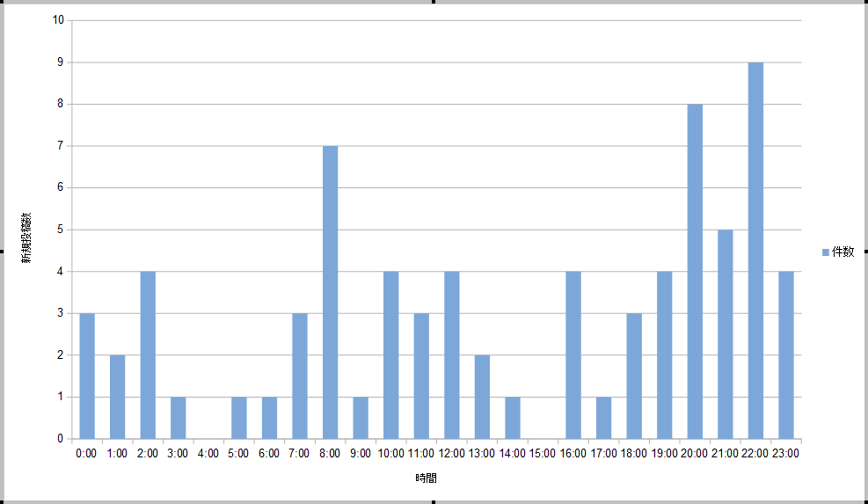This screenshot has width=868, height=504.
Task: Click the value 10 on the y-axis
Action: point(59,20)
